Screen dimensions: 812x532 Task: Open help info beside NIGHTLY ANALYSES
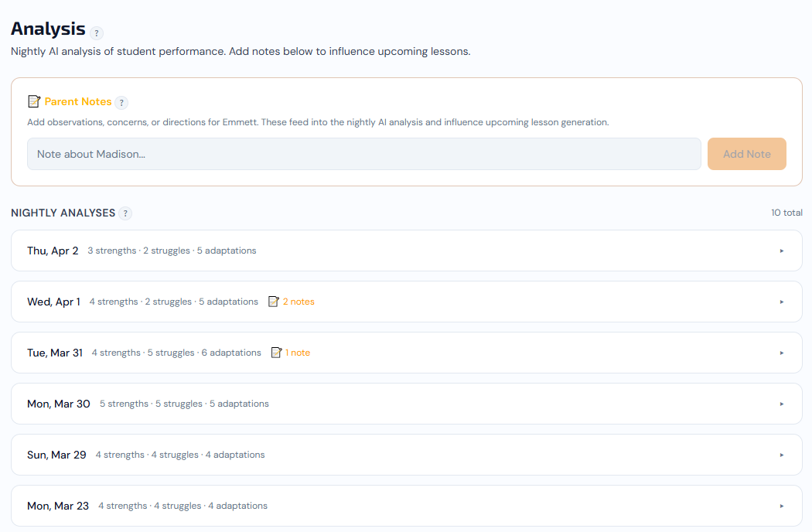125,213
